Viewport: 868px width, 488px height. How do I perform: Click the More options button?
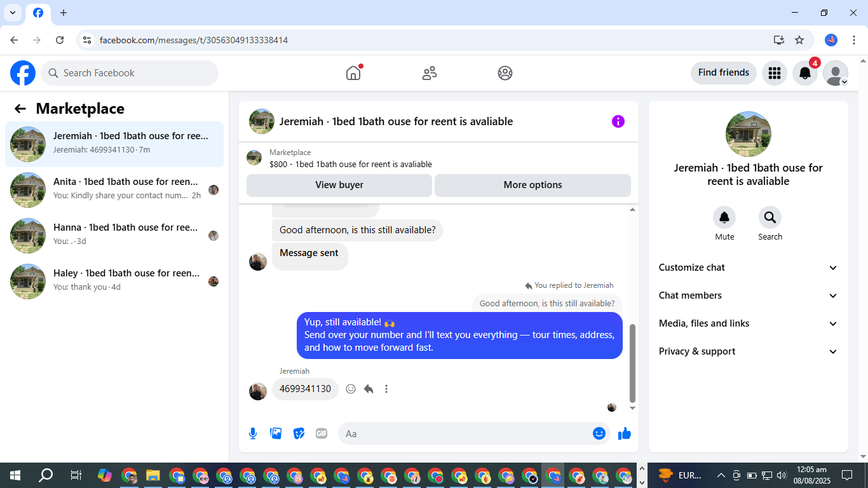point(532,185)
